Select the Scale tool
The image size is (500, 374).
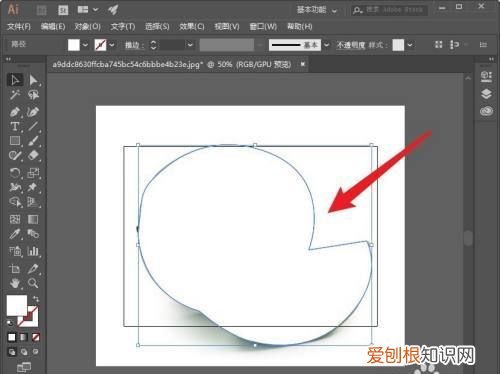pos(33,173)
